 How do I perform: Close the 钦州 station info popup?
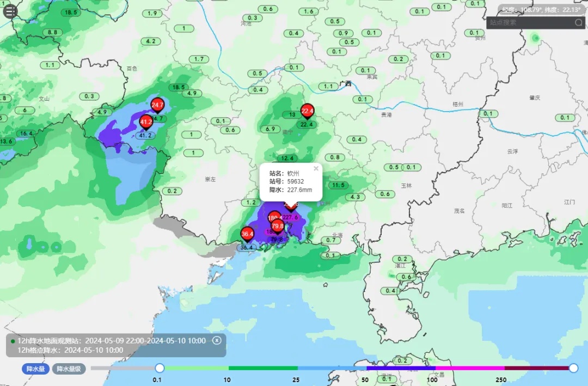(x=316, y=169)
